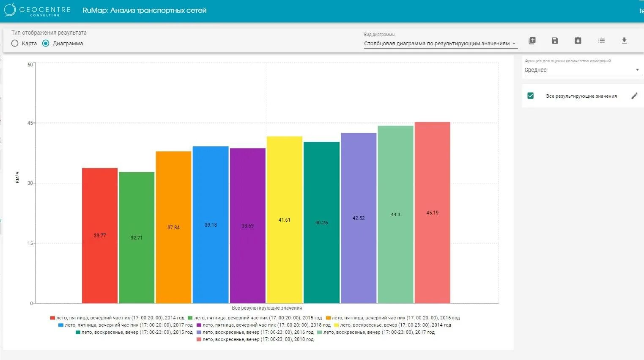Click the red legend swatch for Friday 2014
644x360 pixels.
click(x=52, y=318)
